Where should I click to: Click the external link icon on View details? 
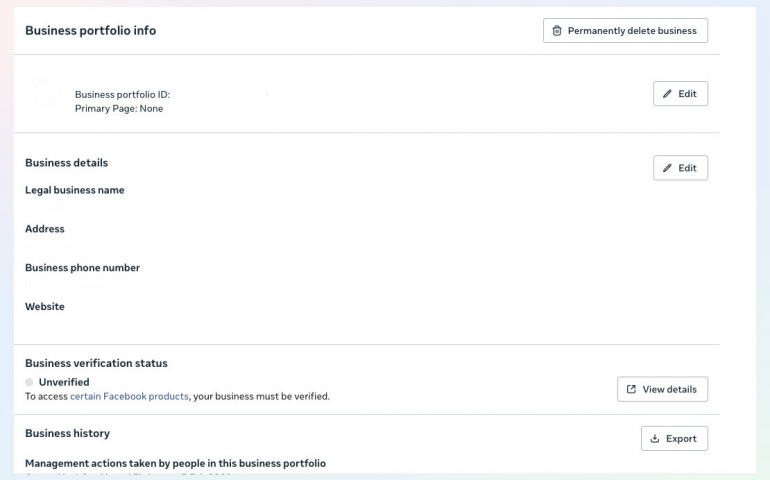[631, 389]
